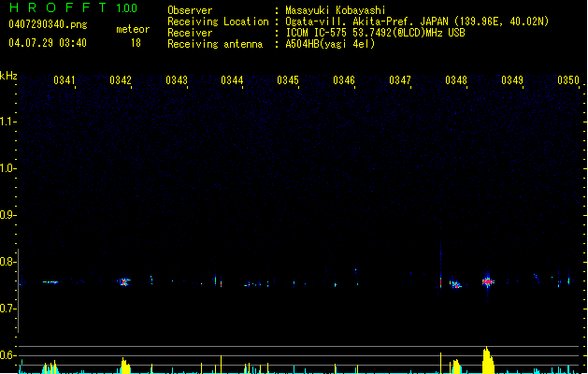The height and width of the screenshot is (374, 588).
Task: Click the 0.8 kHz axis label
Action: pyautogui.click(x=7, y=262)
